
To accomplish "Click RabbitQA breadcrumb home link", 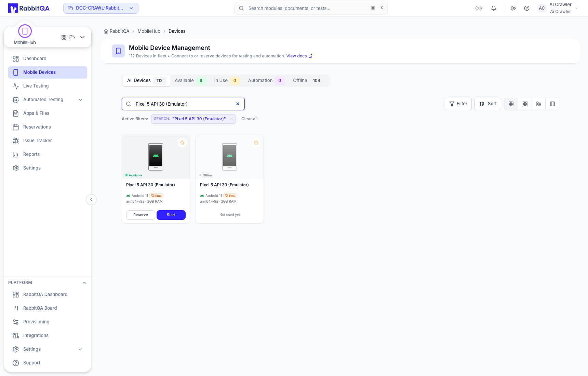I will point(117,31).
